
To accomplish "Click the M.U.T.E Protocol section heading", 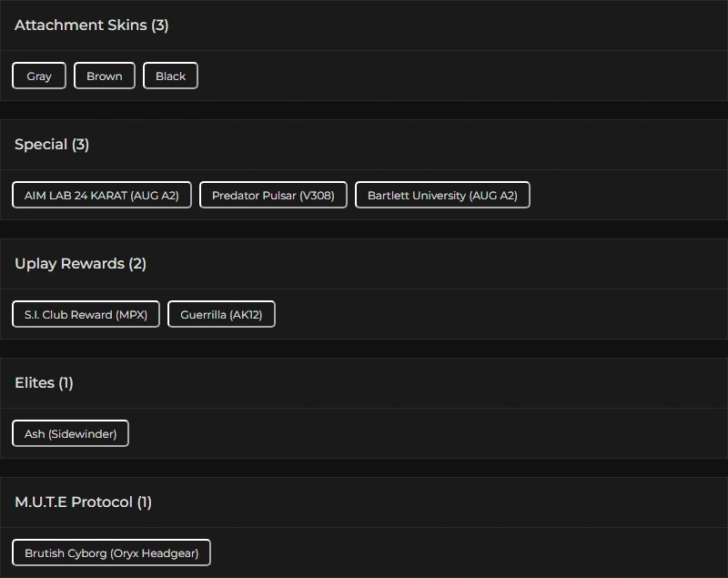I will [x=73, y=502].
